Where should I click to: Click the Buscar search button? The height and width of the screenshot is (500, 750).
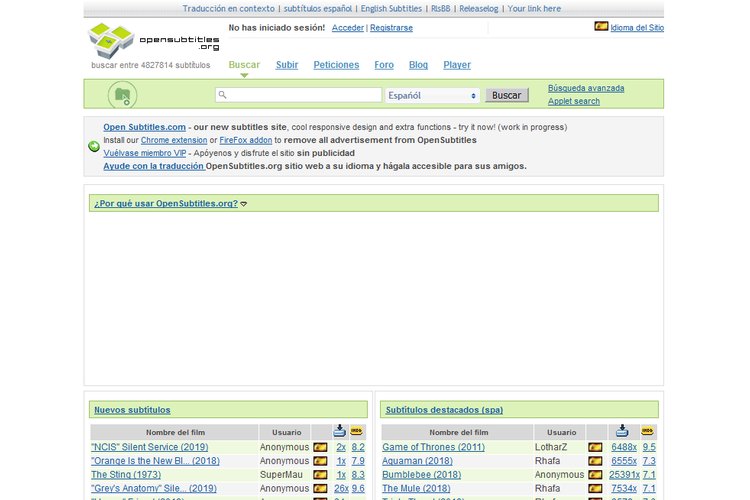coord(507,95)
